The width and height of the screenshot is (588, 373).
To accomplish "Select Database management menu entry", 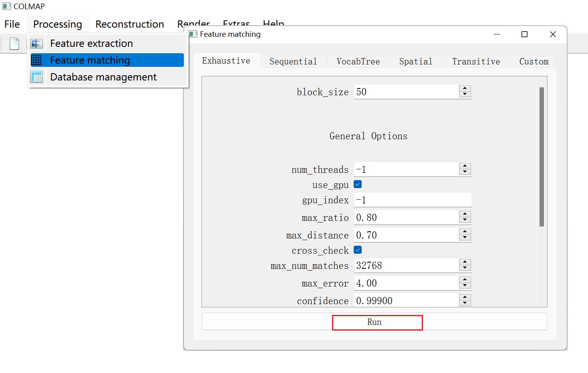I will (x=107, y=77).
